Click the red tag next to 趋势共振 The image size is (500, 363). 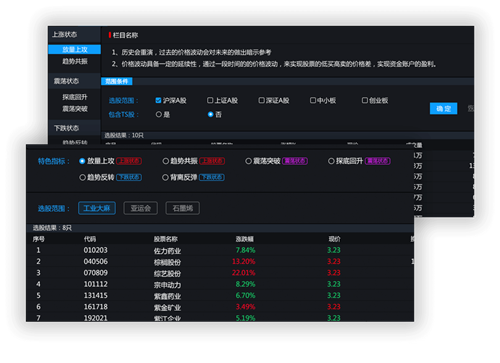point(212,161)
